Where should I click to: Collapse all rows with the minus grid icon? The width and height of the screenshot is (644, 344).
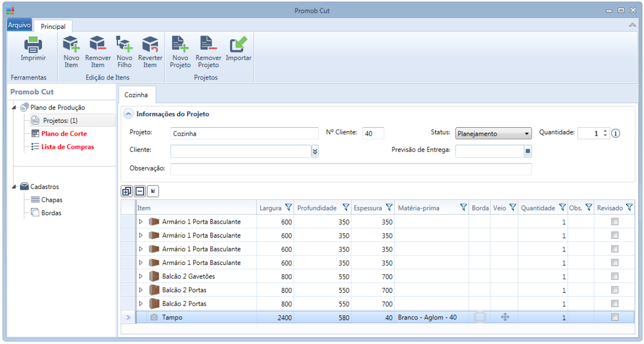140,191
